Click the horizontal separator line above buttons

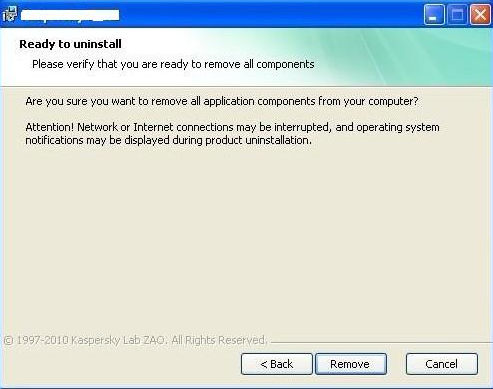[x=382, y=342]
